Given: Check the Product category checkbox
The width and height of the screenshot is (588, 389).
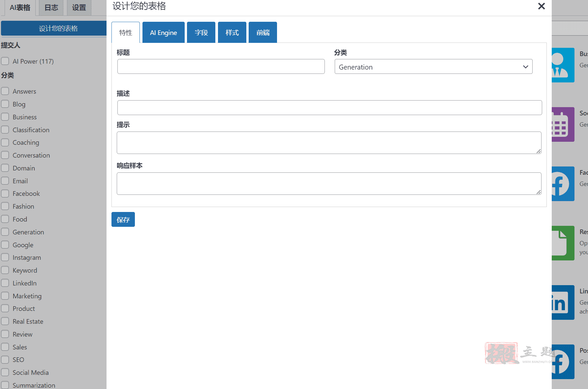Looking at the screenshot, I should pos(5,308).
